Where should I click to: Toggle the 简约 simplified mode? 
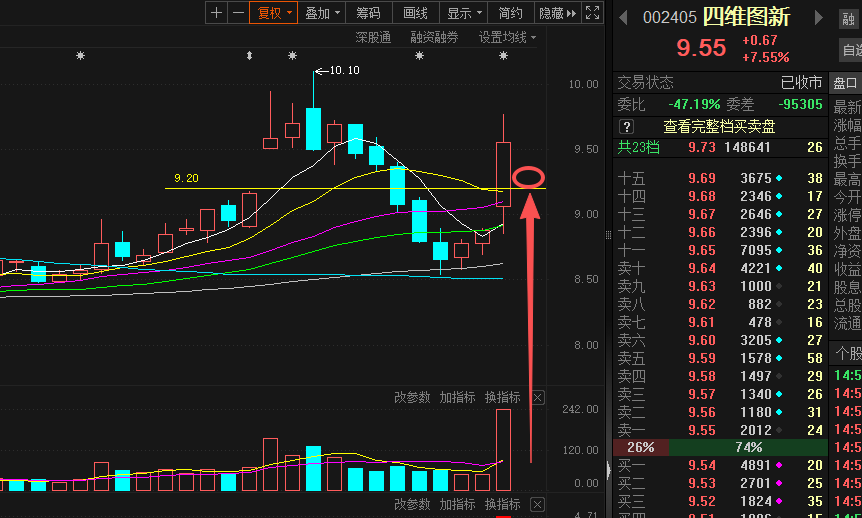click(511, 13)
